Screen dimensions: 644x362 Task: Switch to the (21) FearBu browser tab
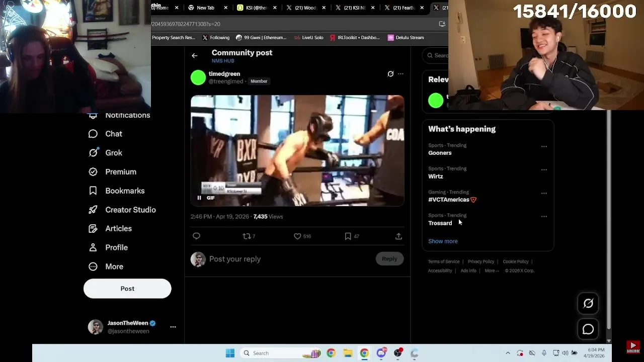404,8
